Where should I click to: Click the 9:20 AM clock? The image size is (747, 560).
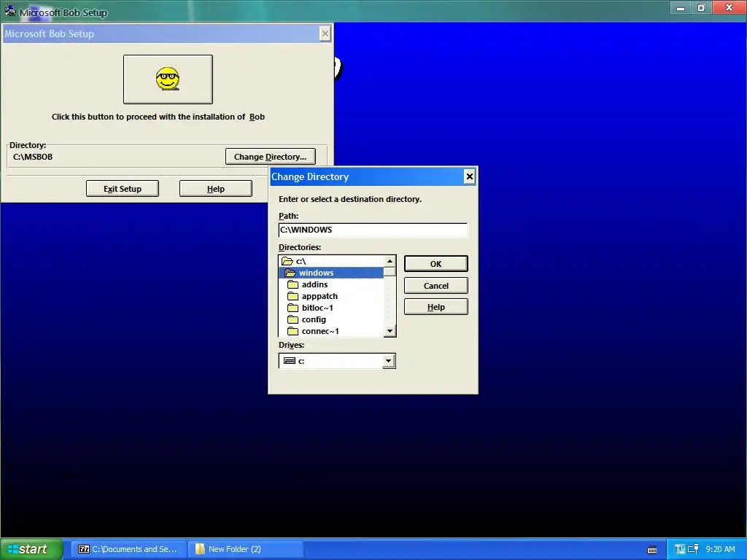(720, 549)
